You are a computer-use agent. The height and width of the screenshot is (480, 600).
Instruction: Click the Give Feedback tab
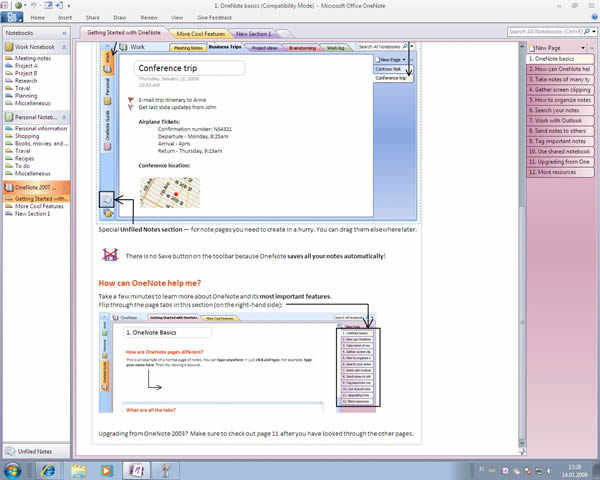point(214,18)
